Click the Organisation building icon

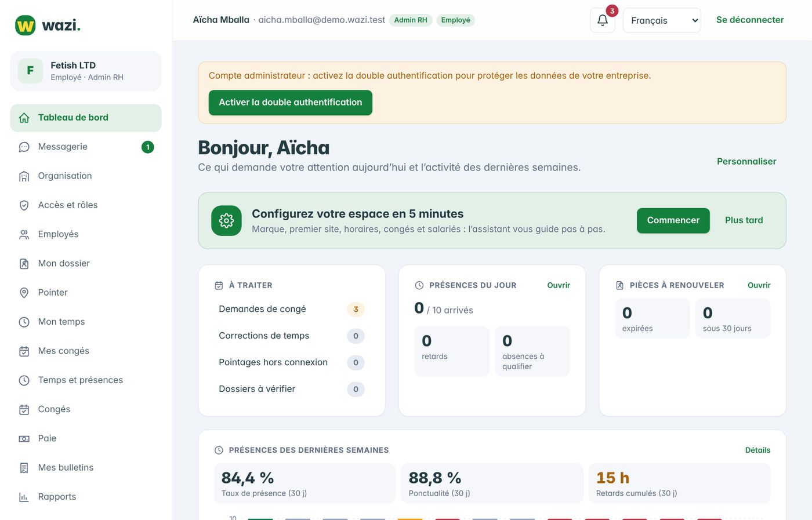[x=24, y=176]
